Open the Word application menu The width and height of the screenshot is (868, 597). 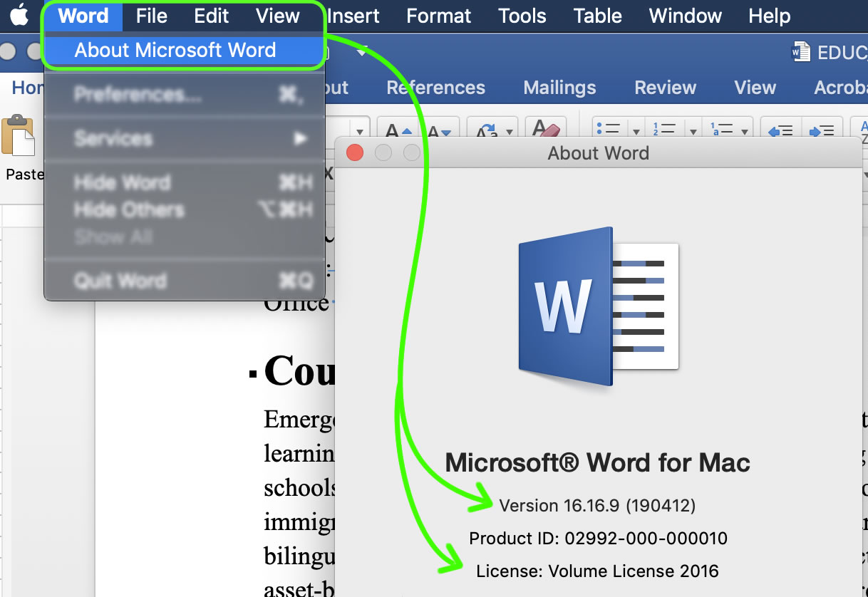coord(83,16)
